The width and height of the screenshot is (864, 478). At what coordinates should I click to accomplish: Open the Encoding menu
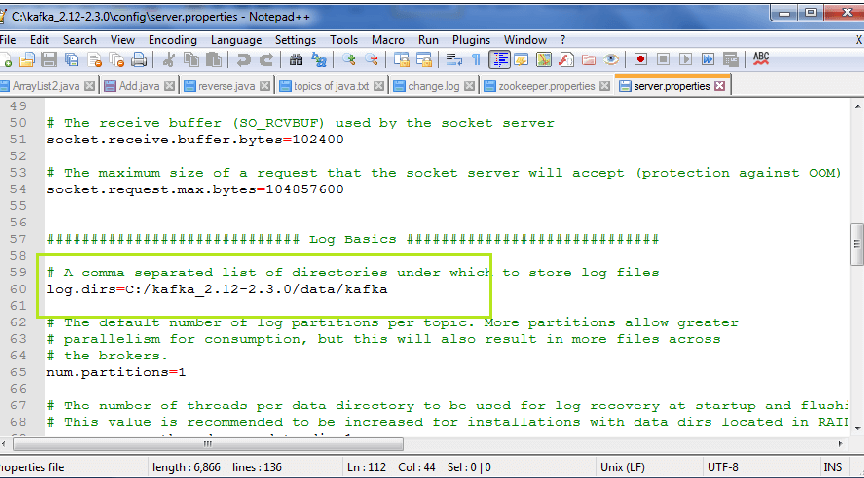pos(172,39)
